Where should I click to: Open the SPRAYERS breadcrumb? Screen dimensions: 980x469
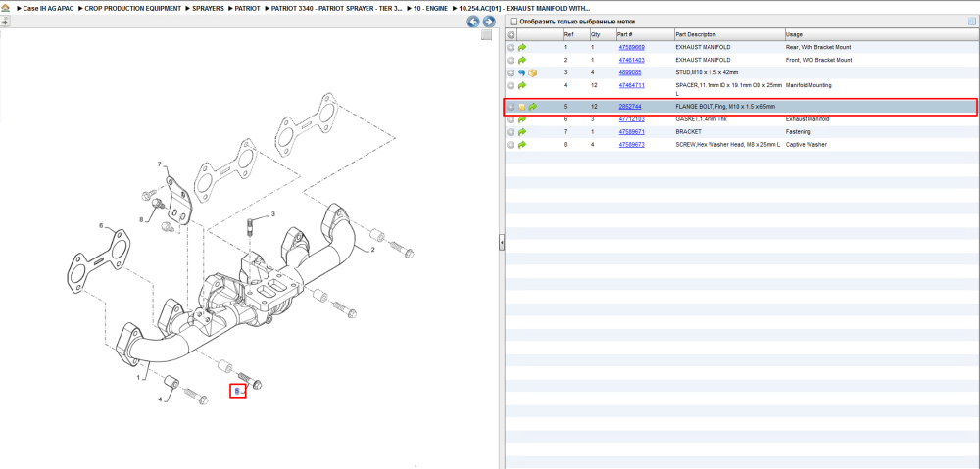208,9
